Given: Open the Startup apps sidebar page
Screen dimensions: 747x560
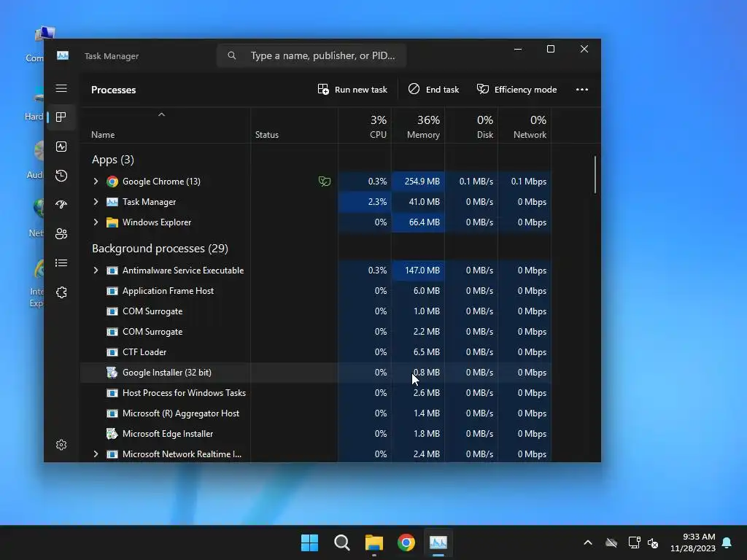Looking at the screenshot, I should [61, 205].
